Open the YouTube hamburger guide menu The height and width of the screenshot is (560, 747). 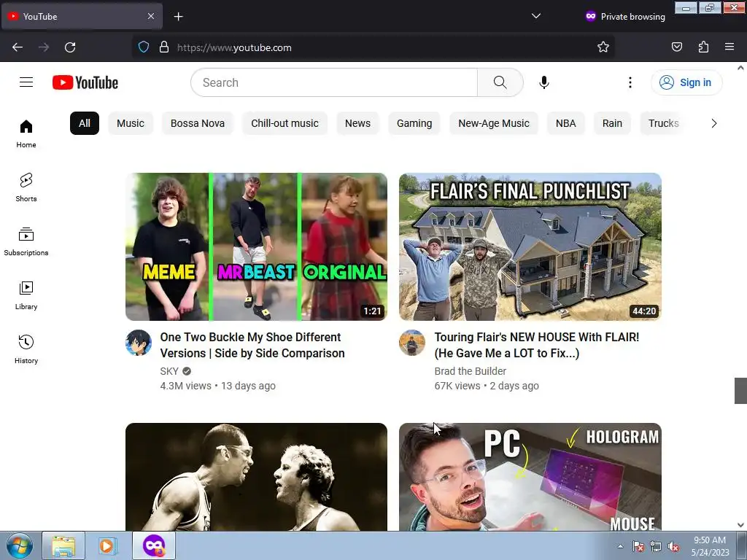(x=26, y=82)
